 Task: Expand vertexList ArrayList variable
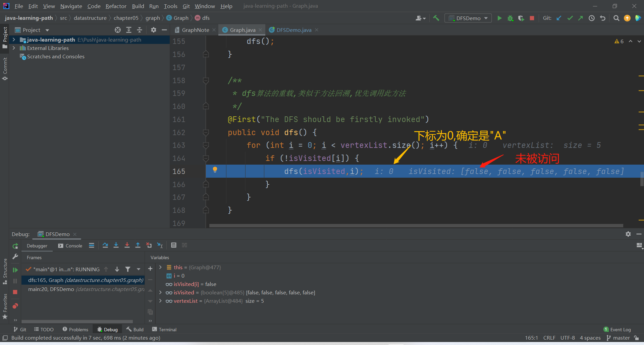[x=160, y=301]
